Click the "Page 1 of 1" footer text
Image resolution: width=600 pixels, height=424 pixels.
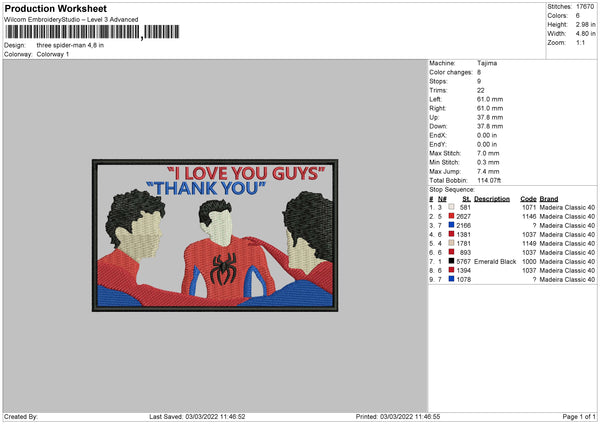point(579,417)
